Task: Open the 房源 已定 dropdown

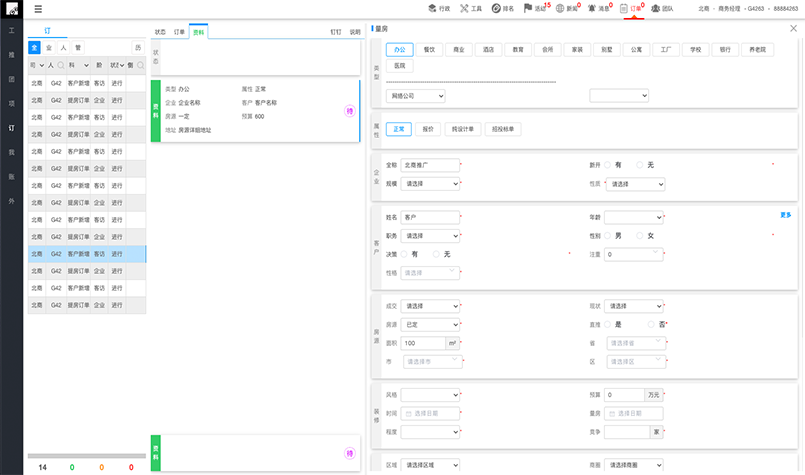Action: tap(430, 325)
